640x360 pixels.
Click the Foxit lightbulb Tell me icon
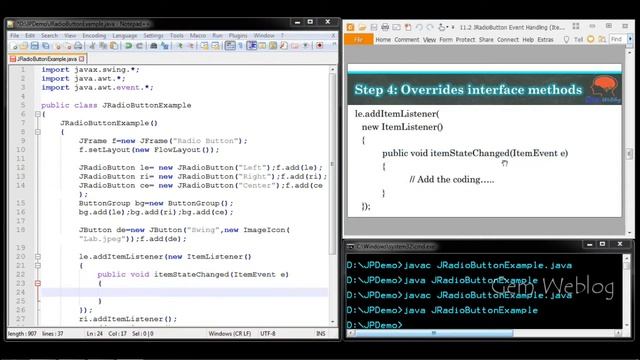coord(566,40)
